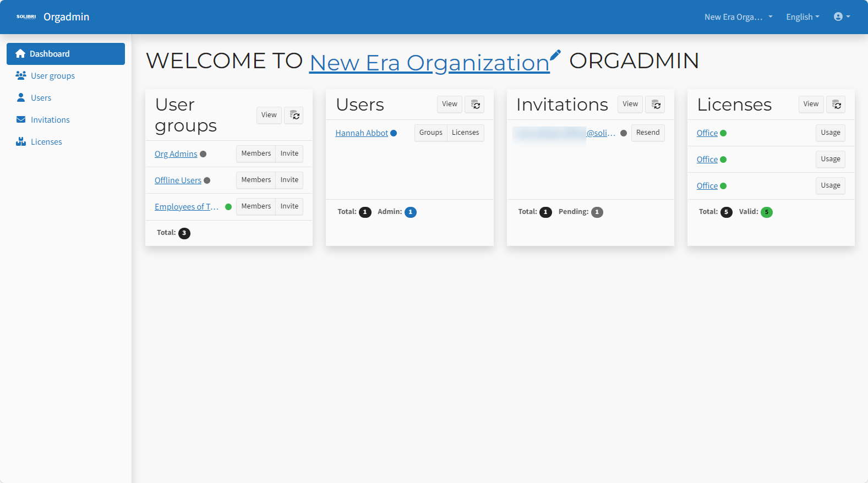Open the second Office license link
The height and width of the screenshot is (483, 868).
707,160
